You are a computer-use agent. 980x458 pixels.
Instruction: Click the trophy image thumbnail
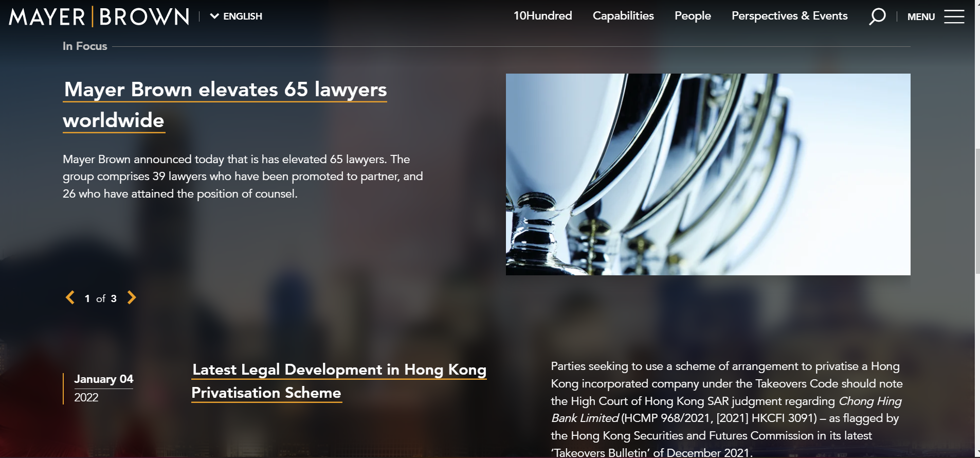[x=708, y=174]
